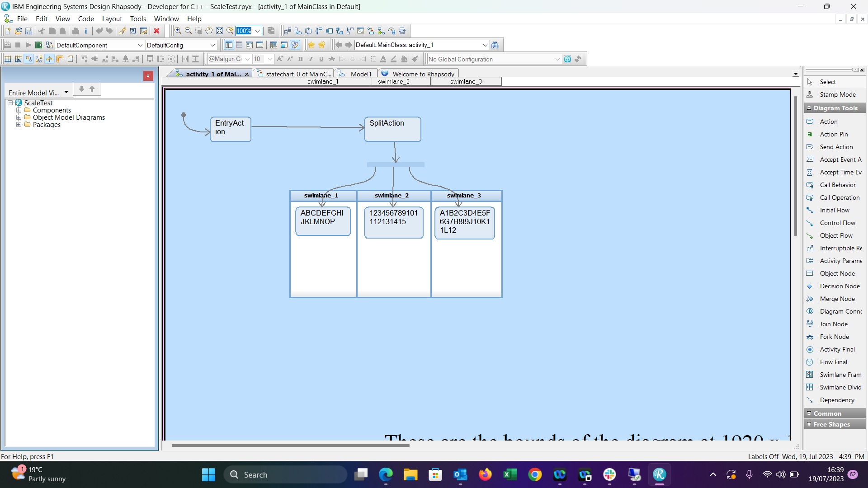Select the Fork Node tool
The image size is (868, 488).
tap(834, 337)
